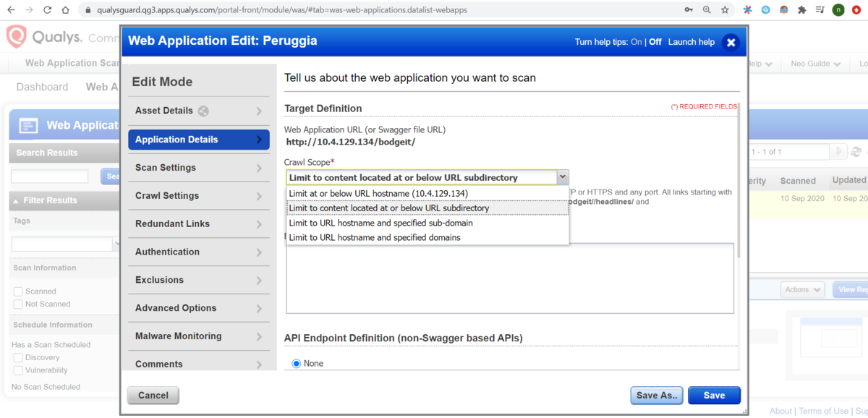Click the saved password key icon
The width and height of the screenshot is (868, 418).
tap(689, 10)
